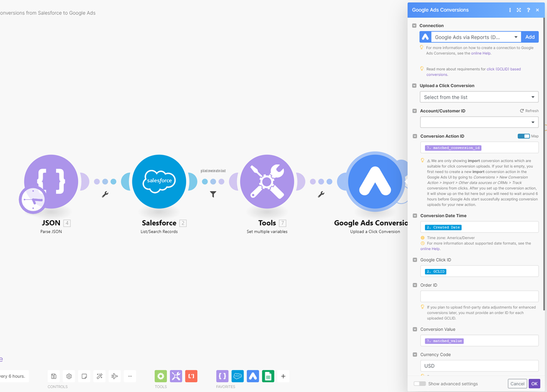Enable Show advanced settings switch
The height and width of the screenshot is (392, 547).
pyautogui.click(x=420, y=384)
